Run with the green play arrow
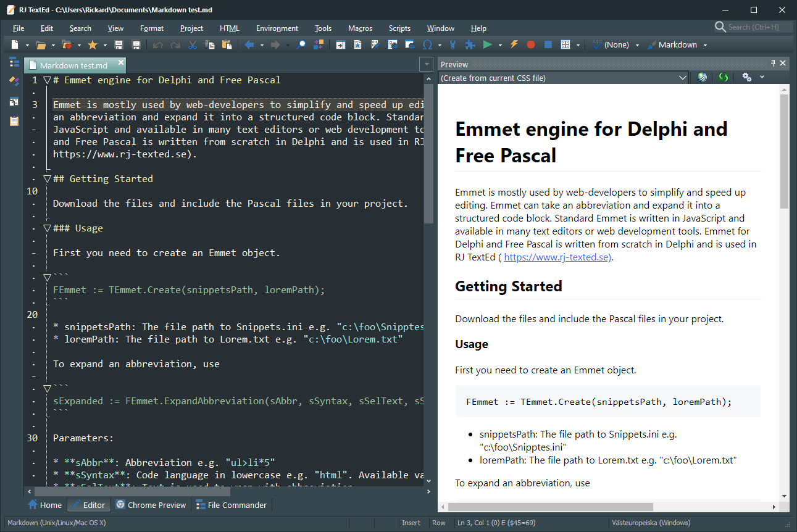The width and height of the screenshot is (797, 532). (x=488, y=44)
